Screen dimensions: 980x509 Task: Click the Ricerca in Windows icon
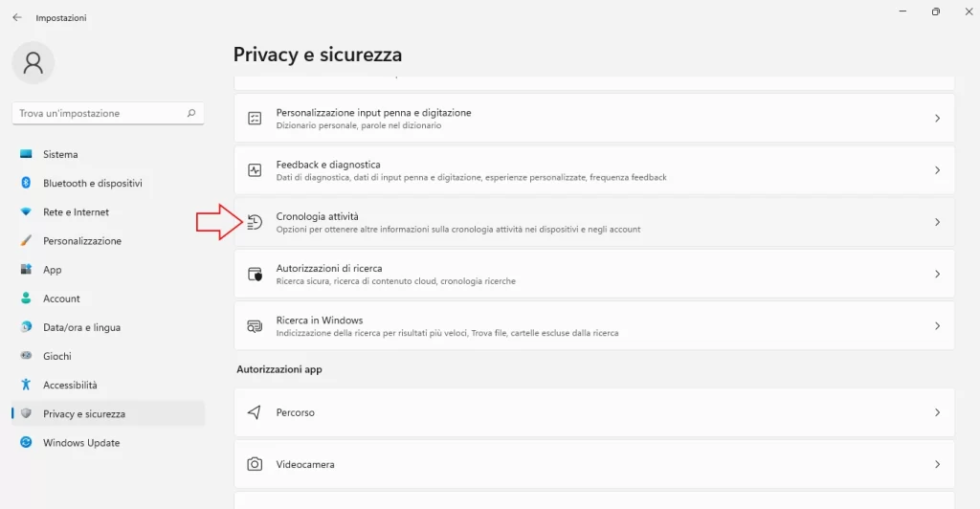pyautogui.click(x=255, y=326)
